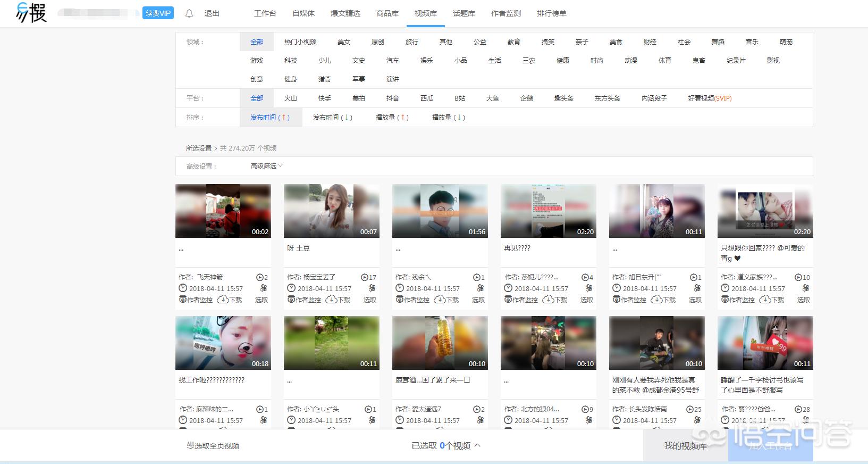Image resolution: width=868 pixels, height=464 pixels.
Task: Click 作者监控 icon on 再见???? card
Action: [508, 300]
